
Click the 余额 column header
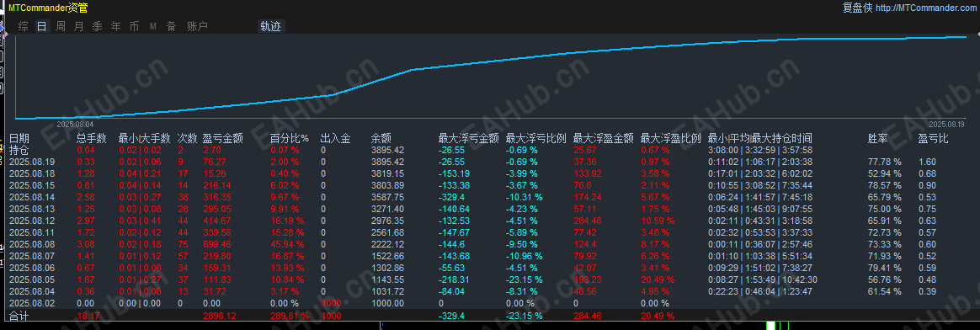[x=381, y=138]
